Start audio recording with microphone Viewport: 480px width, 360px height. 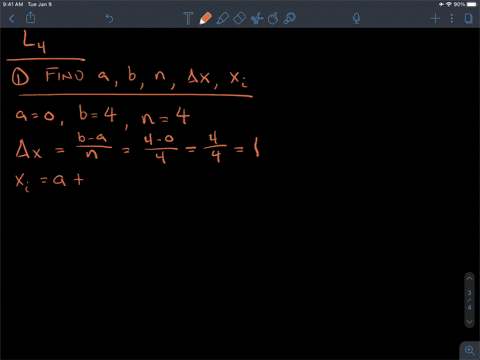(356, 19)
